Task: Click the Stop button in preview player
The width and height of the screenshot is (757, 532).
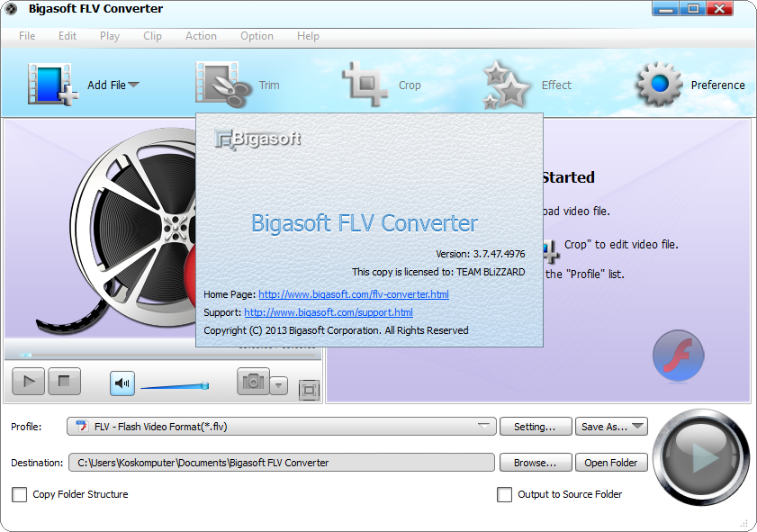Action: point(64,382)
